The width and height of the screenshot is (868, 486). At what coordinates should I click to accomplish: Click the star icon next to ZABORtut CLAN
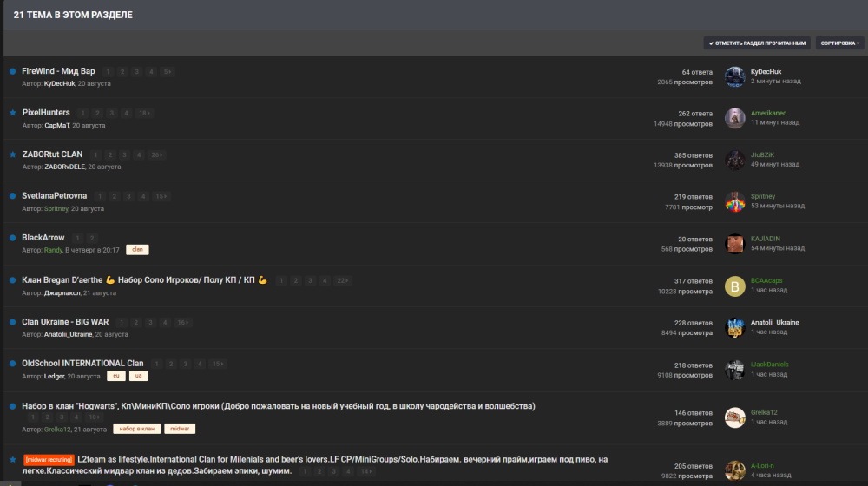[x=12, y=154]
